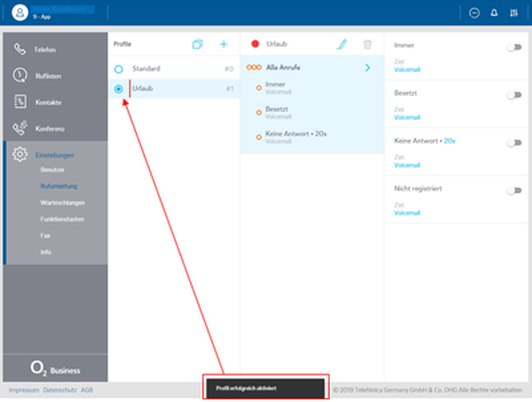Viewport: 532px width, 402px height.
Task: Go to Warteschlangen submenu item
Action: point(63,203)
